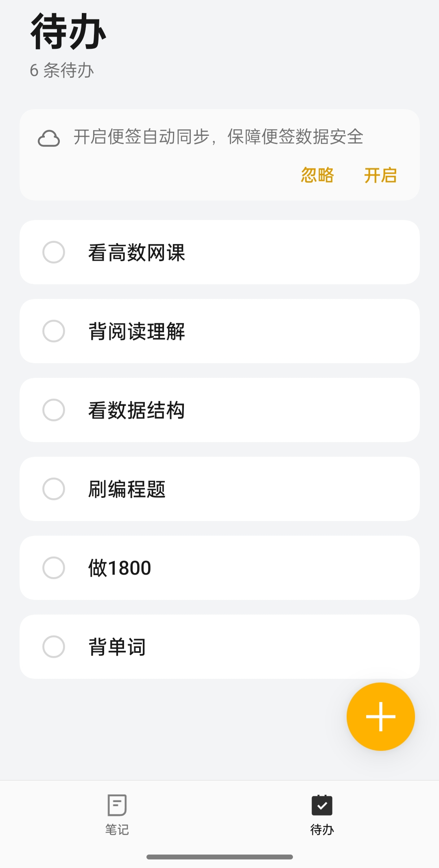Open the 看高数网课 todo text
Image resolution: width=439 pixels, height=868 pixels.
(x=137, y=253)
